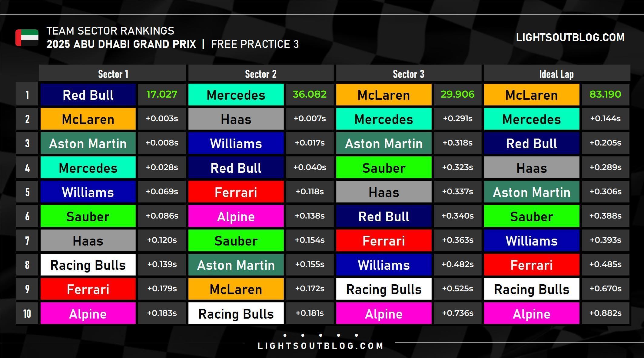Screen dimensions: 644x358
Task: Click the middle dot above the footer
Action: (320, 335)
